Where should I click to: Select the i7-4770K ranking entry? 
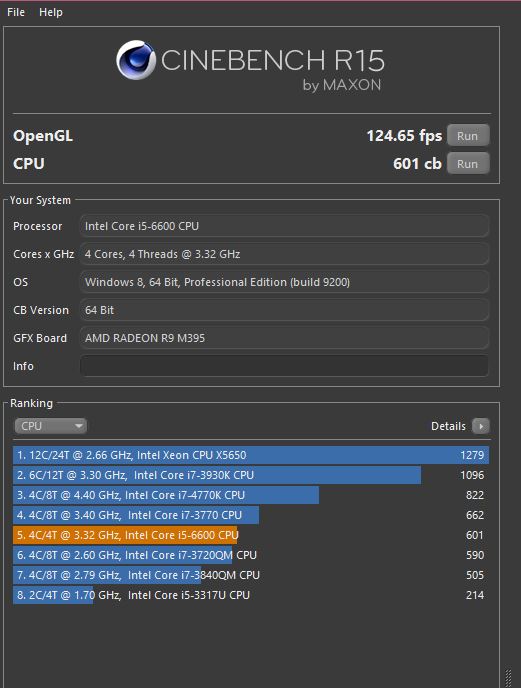(251, 495)
